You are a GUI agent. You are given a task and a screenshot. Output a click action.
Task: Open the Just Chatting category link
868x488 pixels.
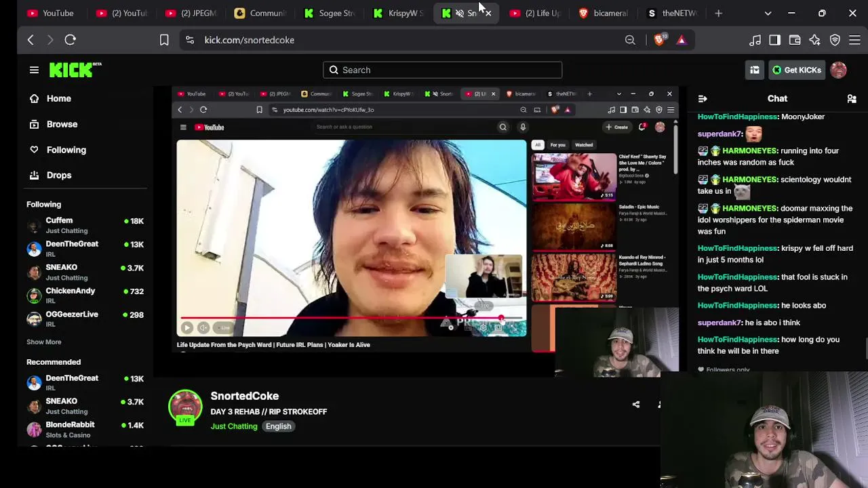point(234,426)
